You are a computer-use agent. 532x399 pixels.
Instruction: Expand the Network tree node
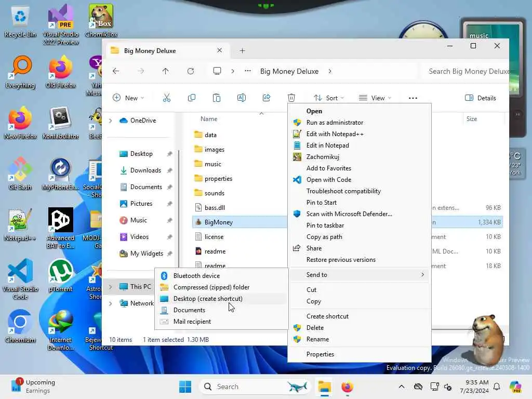(x=110, y=303)
